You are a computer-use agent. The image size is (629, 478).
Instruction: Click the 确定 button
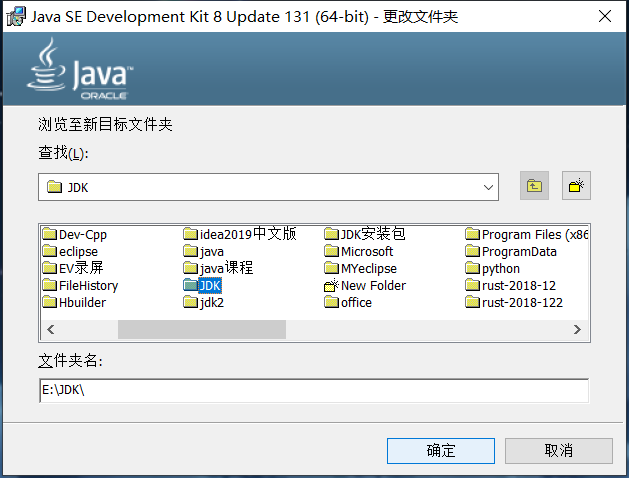(x=440, y=451)
